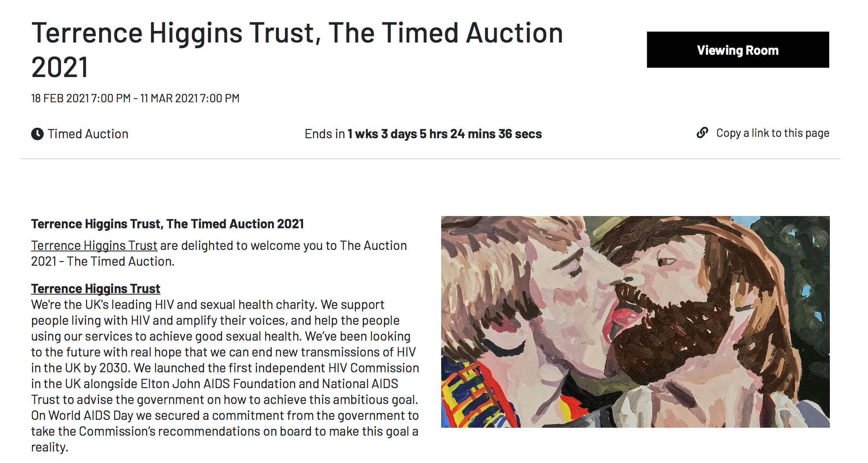
Task: Click the bold countdown timer
Action: tap(444, 134)
